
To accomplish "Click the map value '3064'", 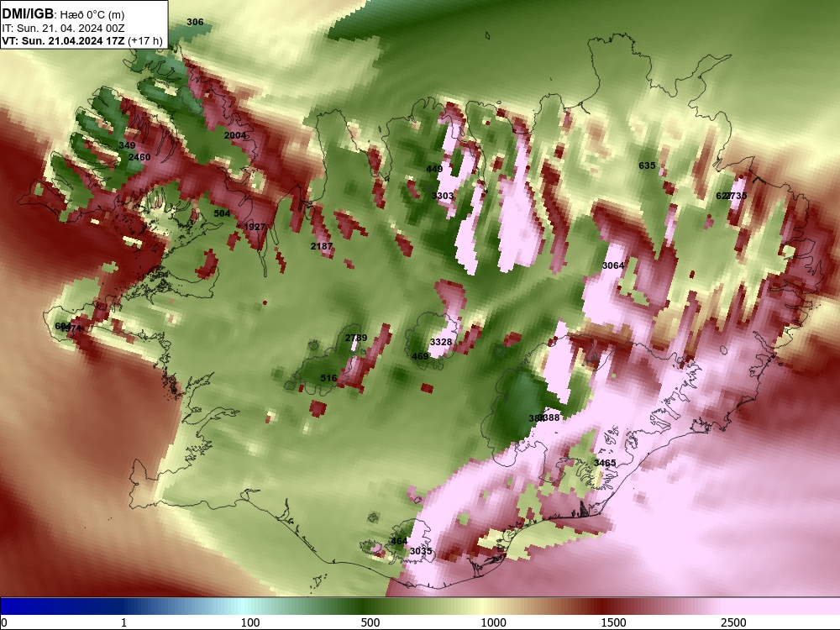I will coord(613,265).
